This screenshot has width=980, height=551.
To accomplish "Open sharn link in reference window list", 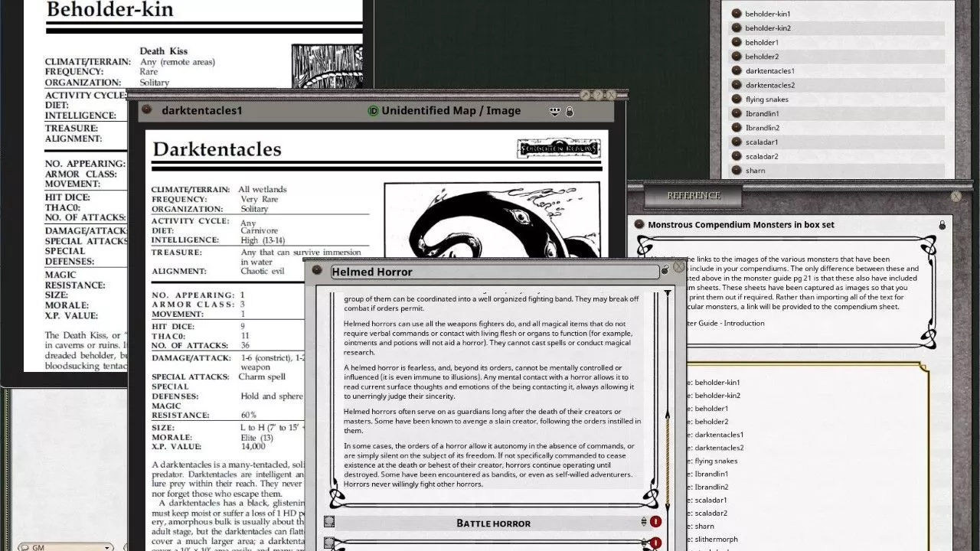I will tap(704, 526).
